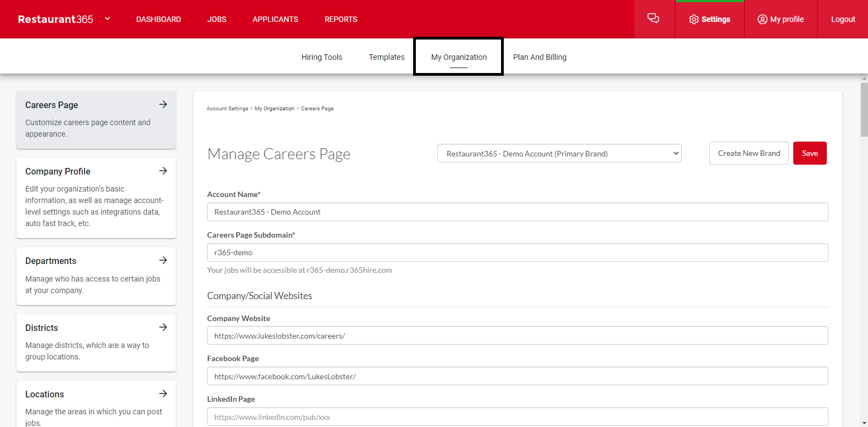Click the Save button

tap(810, 153)
